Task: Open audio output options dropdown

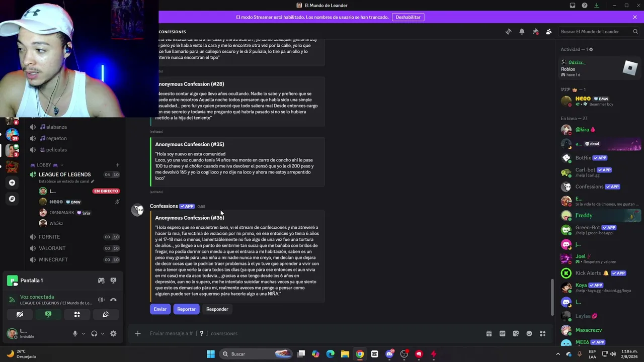Action: tap(103, 333)
